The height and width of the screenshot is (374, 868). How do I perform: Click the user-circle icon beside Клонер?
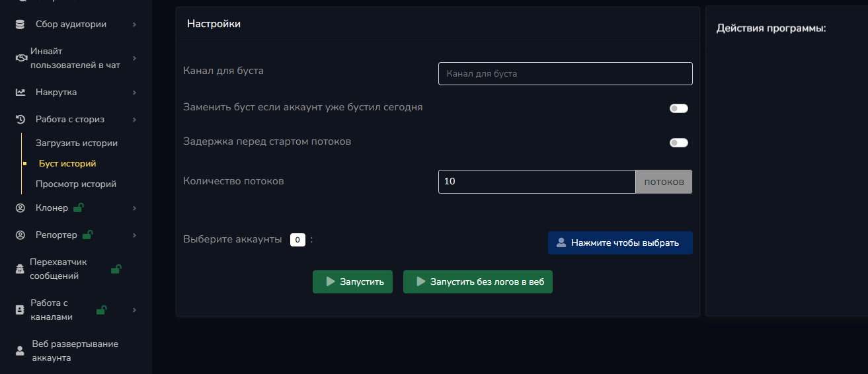click(x=20, y=208)
